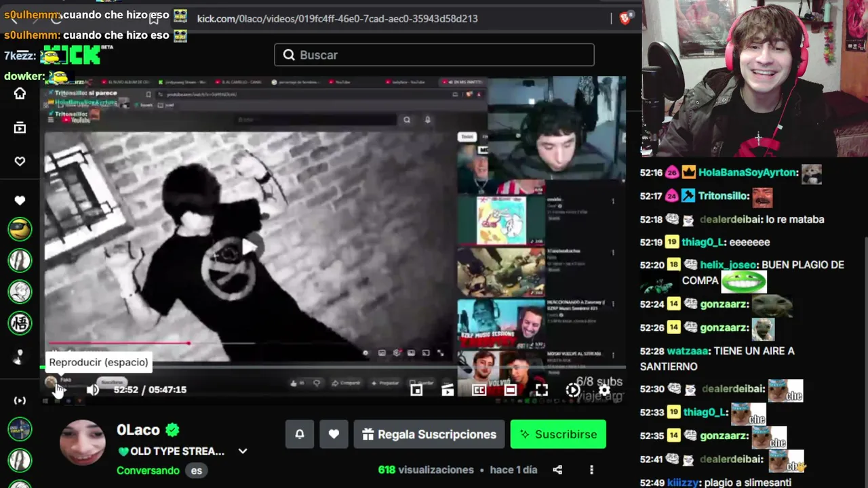
Task: Toggle fullscreen for the video
Action: (541, 390)
